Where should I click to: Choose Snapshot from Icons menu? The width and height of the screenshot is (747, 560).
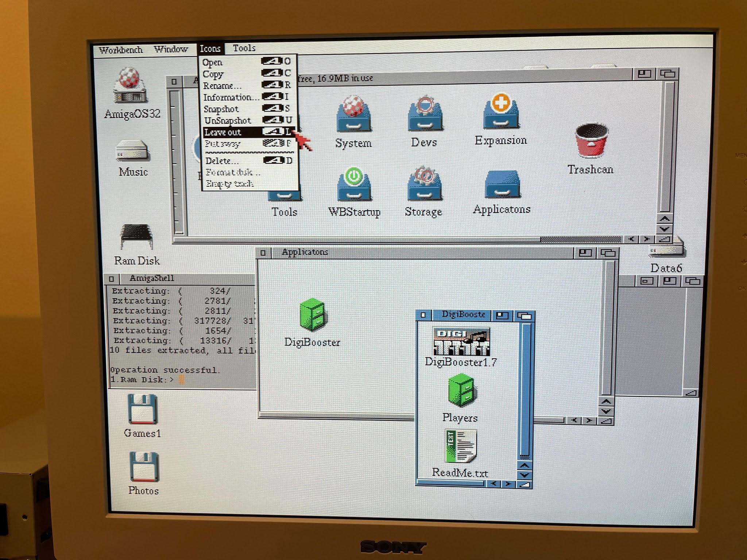click(249, 108)
